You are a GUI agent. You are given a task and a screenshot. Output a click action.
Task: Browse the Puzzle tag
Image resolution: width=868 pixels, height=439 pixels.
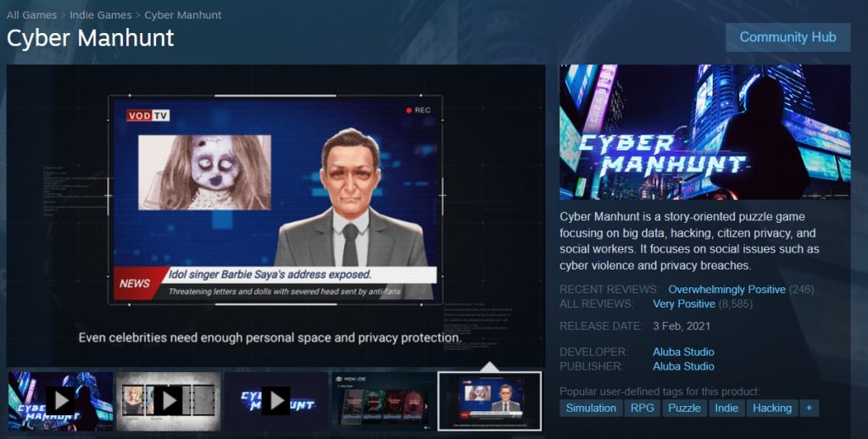click(684, 408)
